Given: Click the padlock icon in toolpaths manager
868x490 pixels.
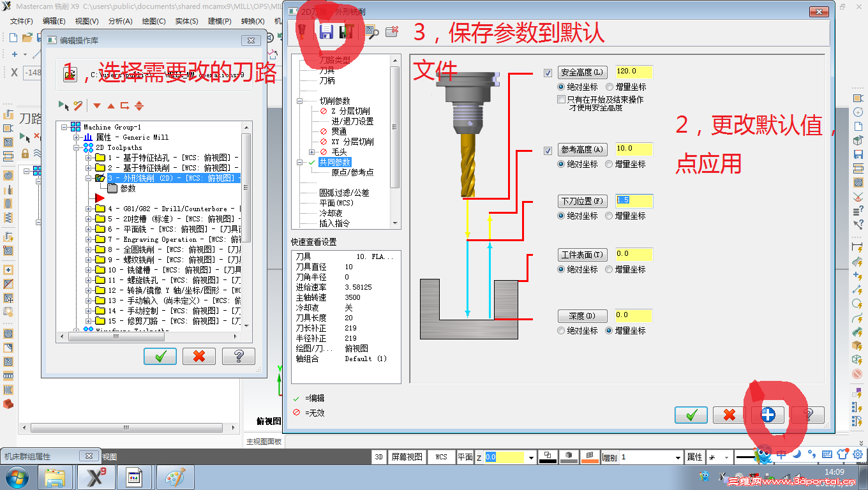Looking at the screenshot, I should pos(25,153).
